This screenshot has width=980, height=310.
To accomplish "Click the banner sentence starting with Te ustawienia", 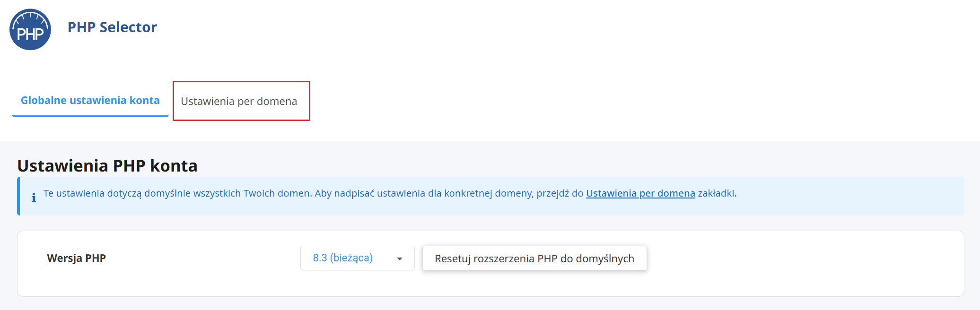I will tap(177, 193).
